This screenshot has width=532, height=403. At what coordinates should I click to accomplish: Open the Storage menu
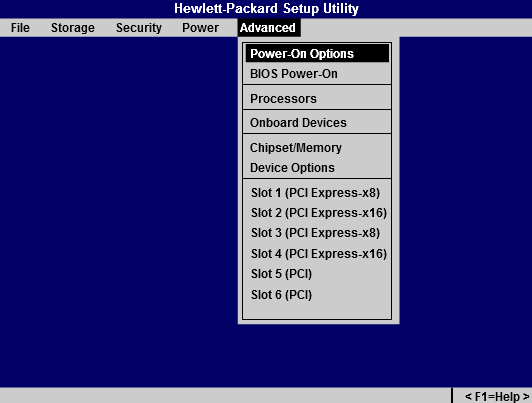[73, 28]
